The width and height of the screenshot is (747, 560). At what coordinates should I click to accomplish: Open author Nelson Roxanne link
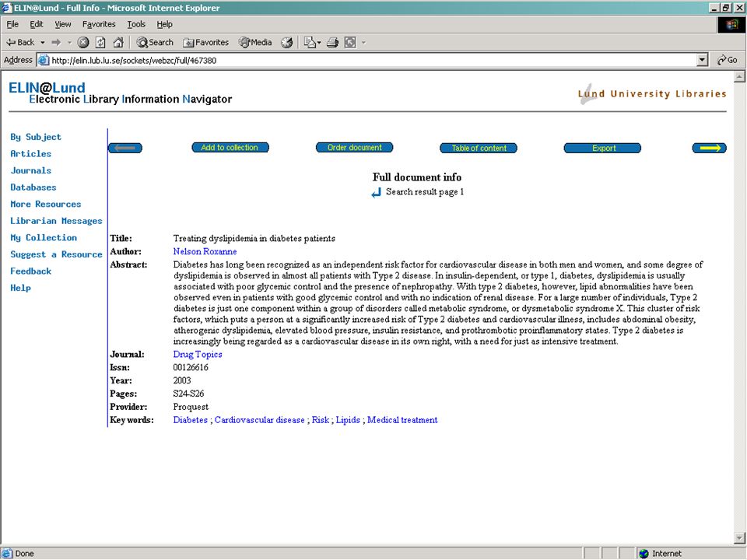[x=205, y=251]
